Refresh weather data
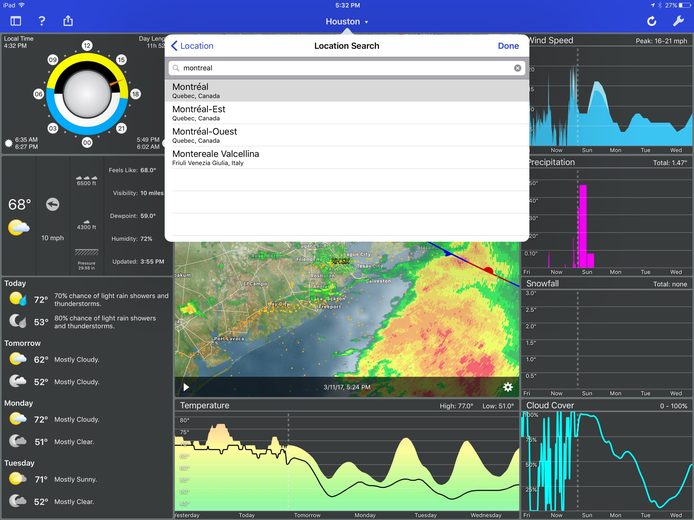Image resolution: width=694 pixels, height=520 pixels. tap(652, 21)
